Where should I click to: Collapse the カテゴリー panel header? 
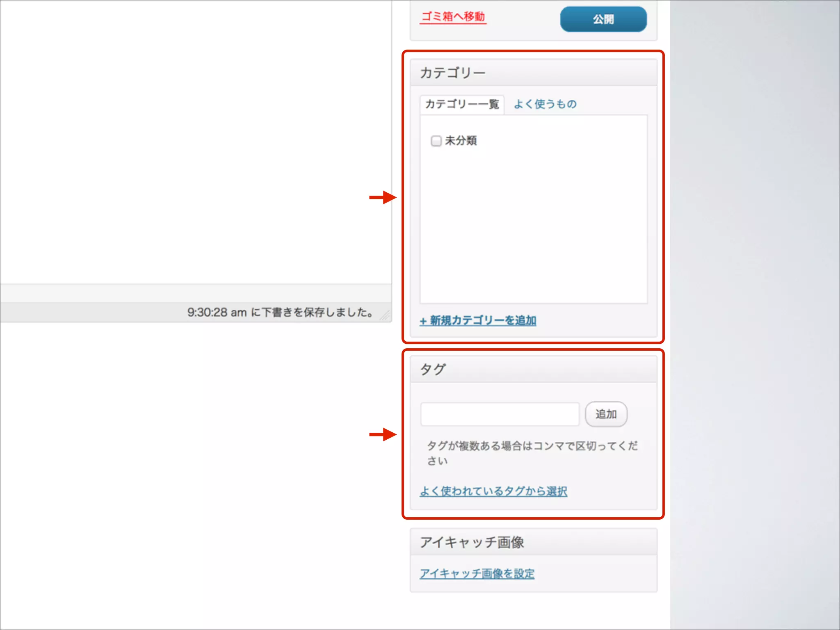(x=533, y=73)
